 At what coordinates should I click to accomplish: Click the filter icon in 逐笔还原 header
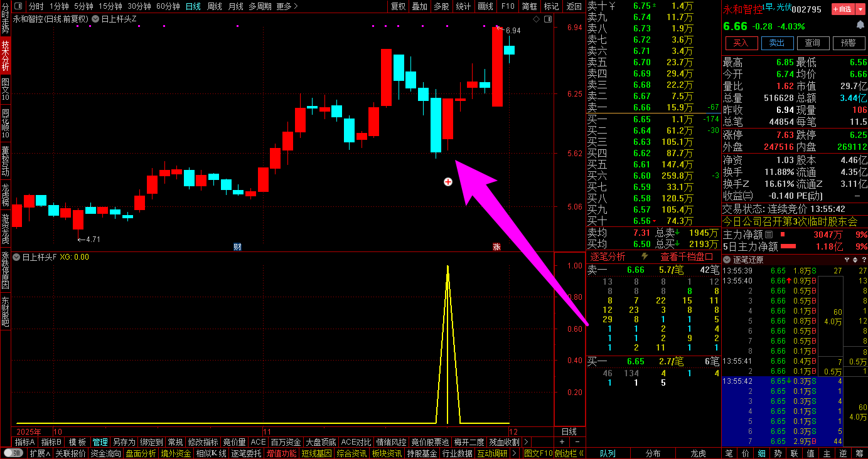click(847, 260)
